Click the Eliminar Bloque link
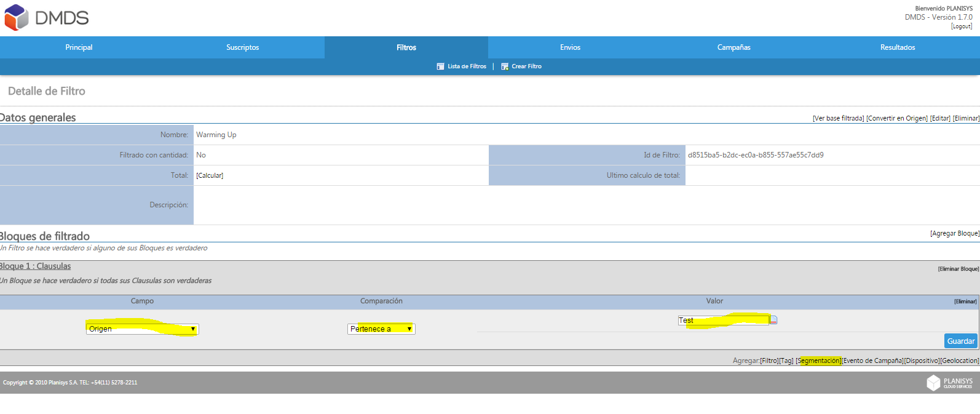The image size is (980, 414). pyautogui.click(x=958, y=269)
